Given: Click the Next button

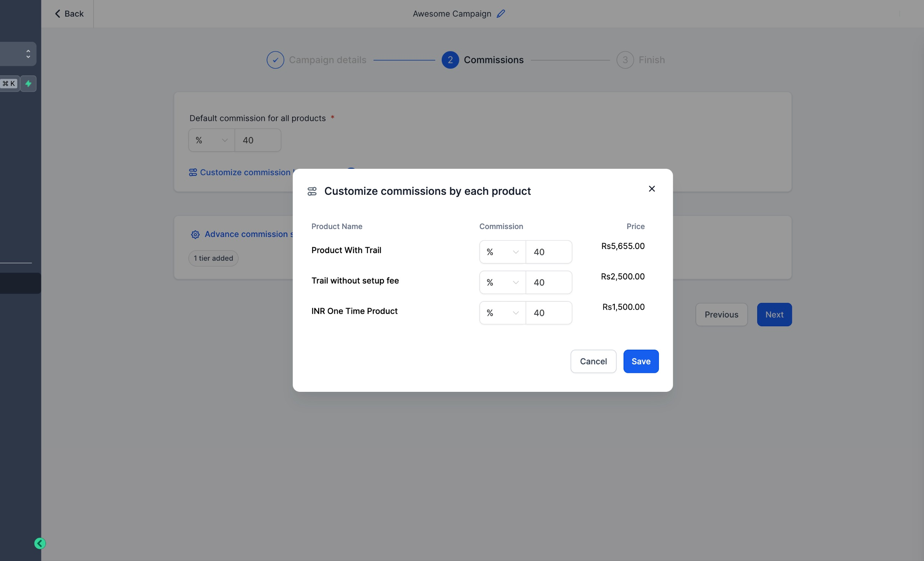Looking at the screenshot, I should [774, 315].
